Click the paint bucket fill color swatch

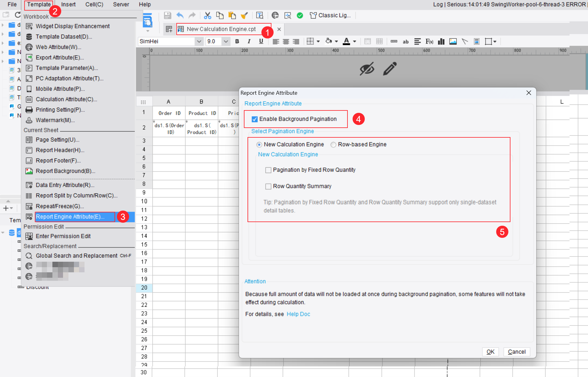(329, 41)
